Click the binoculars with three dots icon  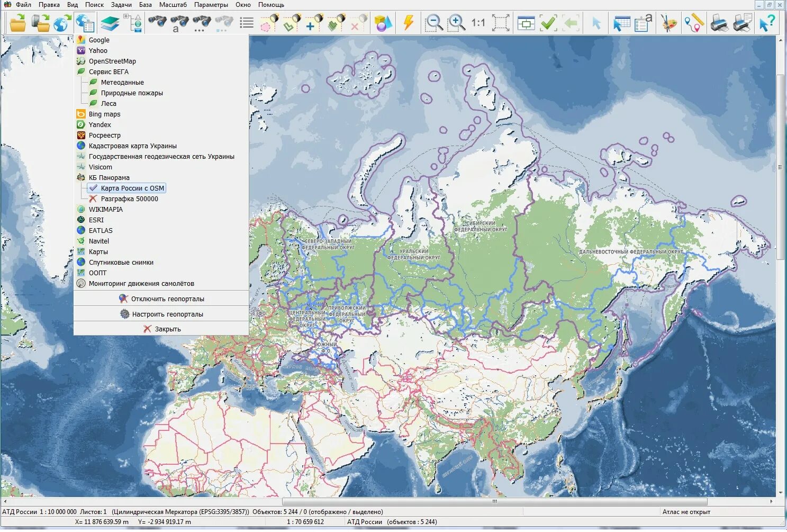[x=202, y=23]
